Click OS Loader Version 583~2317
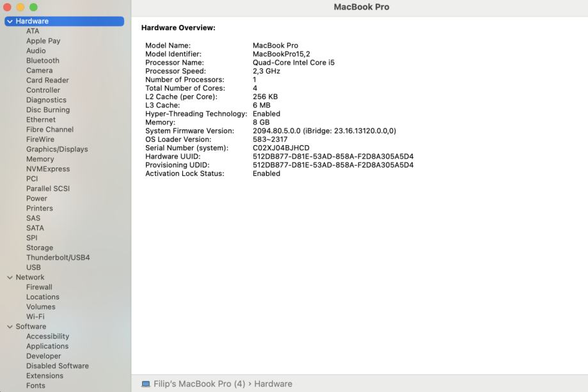Viewport: 588px width, 392px height. point(270,139)
